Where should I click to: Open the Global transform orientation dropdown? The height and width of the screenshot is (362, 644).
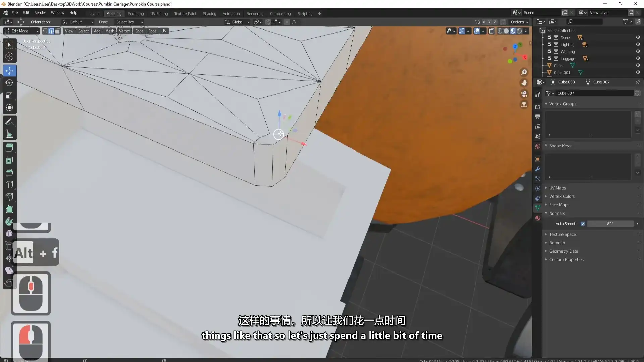pyautogui.click(x=237, y=22)
